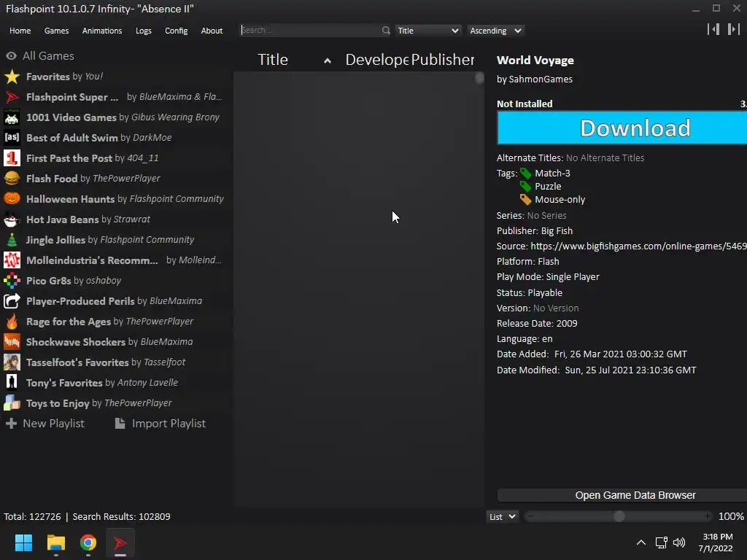Screen dimensions: 747x560
Task: Open the Logs menu tab
Action: [x=144, y=31]
